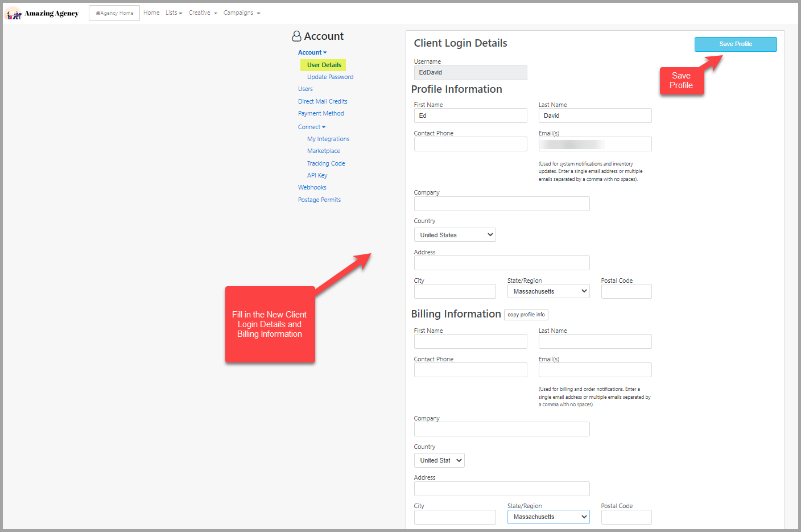Click profile City field
The image size is (801, 532).
pos(455,291)
